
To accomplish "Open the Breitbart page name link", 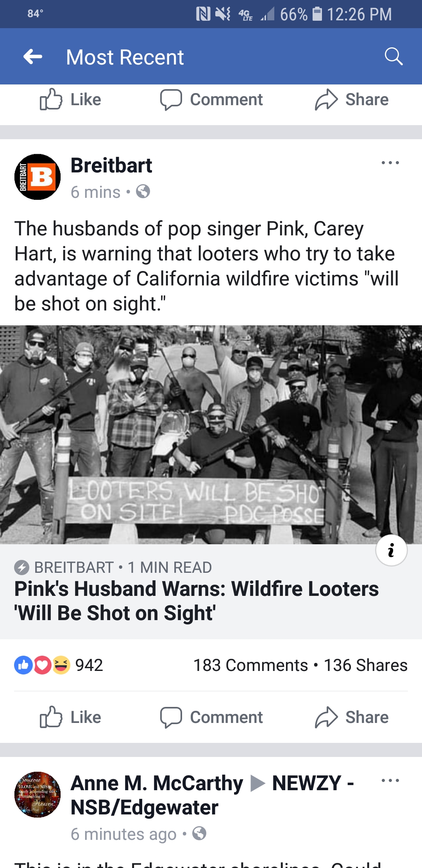I will click(111, 165).
